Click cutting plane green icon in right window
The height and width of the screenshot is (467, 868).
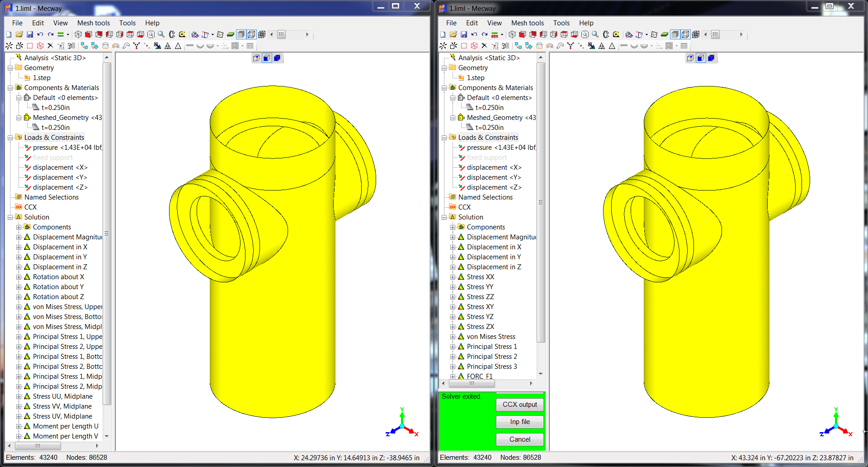(x=665, y=34)
